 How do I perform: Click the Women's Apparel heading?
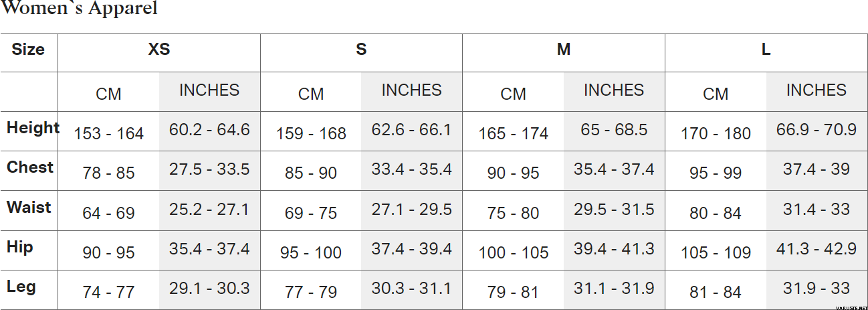(79, 8)
